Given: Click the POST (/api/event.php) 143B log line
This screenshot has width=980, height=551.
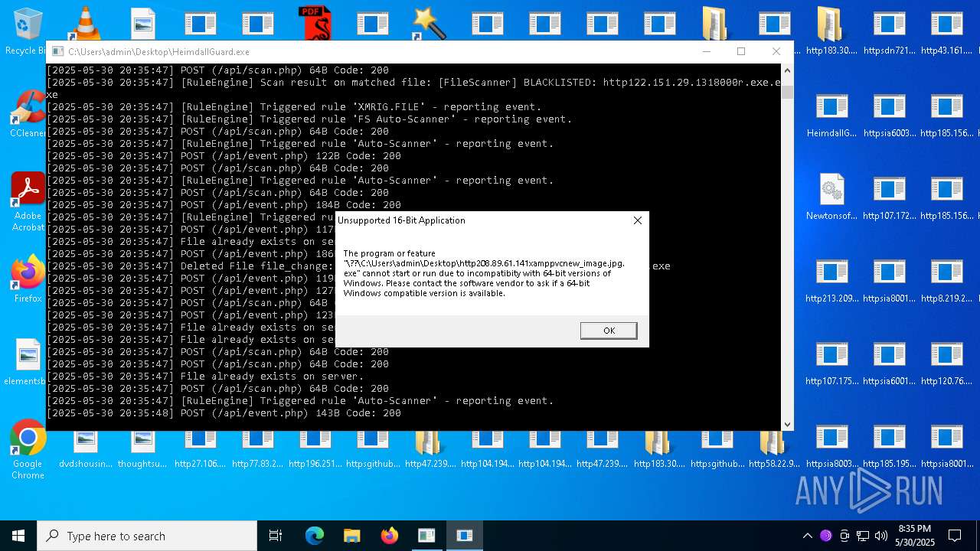Looking at the screenshot, I should pos(224,412).
